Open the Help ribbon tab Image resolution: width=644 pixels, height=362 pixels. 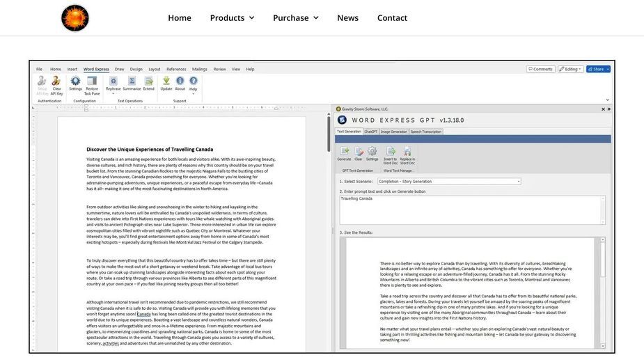click(250, 69)
